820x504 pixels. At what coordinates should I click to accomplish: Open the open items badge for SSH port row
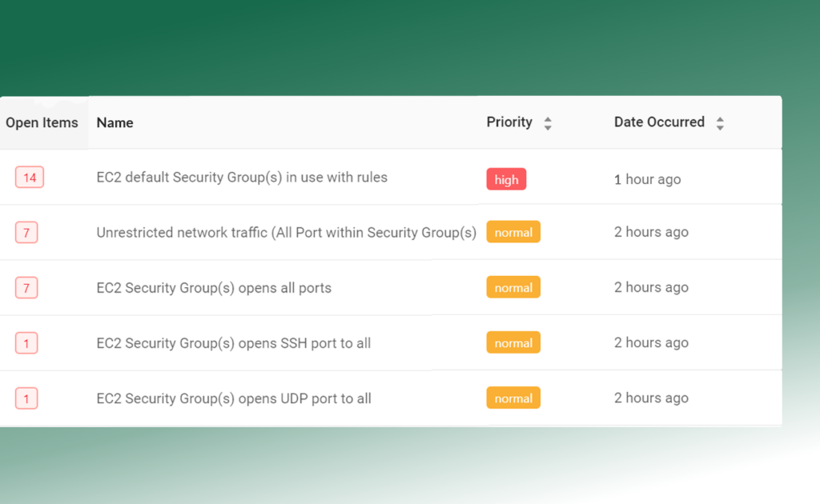[x=26, y=343]
